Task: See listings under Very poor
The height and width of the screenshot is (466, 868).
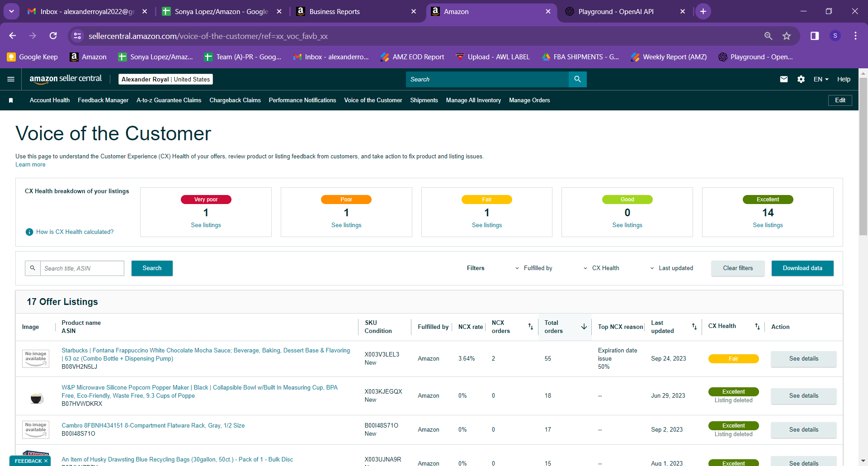Action: point(206,225)
